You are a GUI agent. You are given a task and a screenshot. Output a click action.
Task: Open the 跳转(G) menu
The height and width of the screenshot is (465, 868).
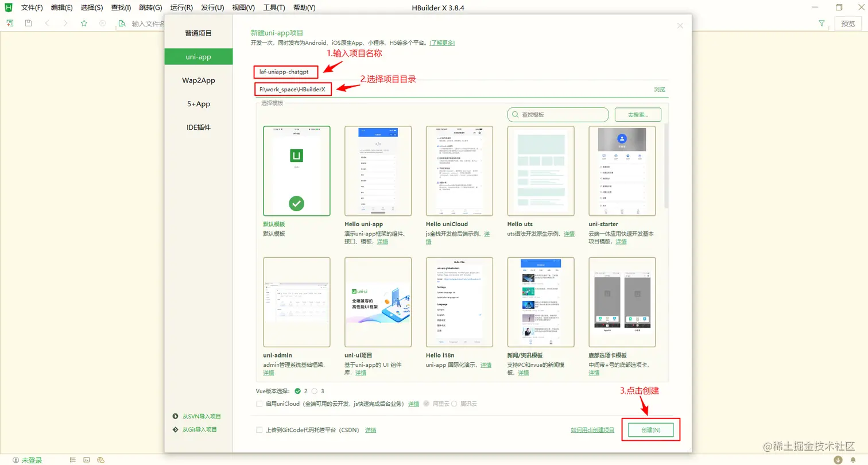pyautogui.click(x=150, y=8)
